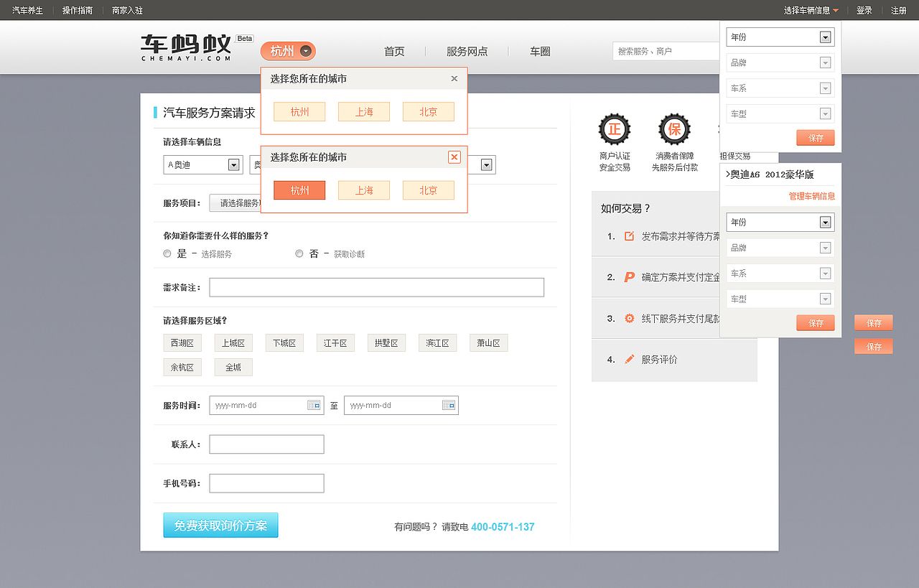Image resolution: width=919 pixels, height=588 pixels.
Task: Select the 是 选择服务 radio button
Action: 167,253
